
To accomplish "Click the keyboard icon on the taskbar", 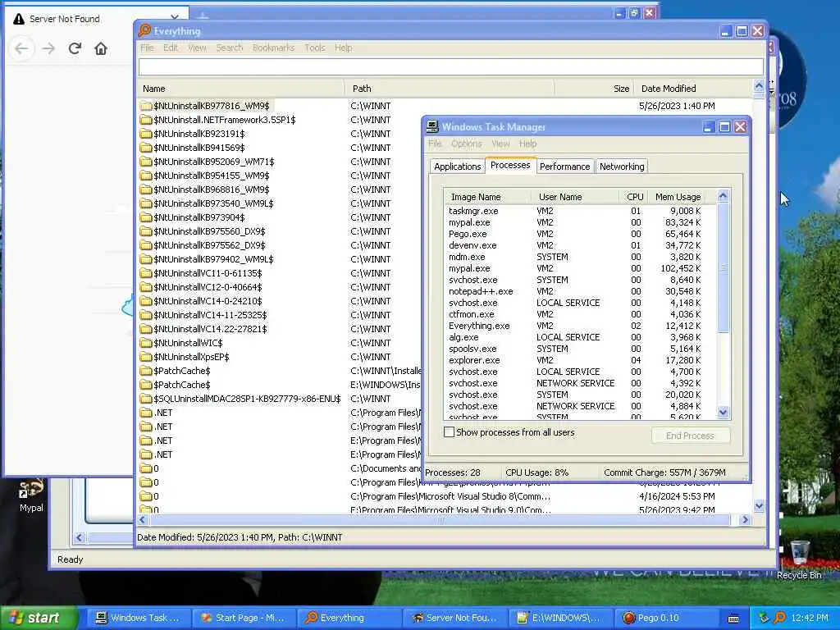I will [733, 619].
